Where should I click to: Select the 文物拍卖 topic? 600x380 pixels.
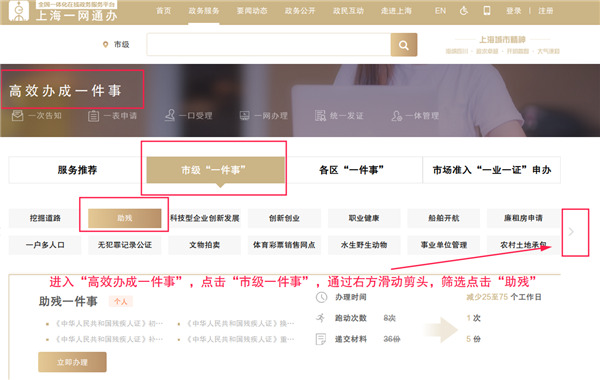tap(205, 245)
